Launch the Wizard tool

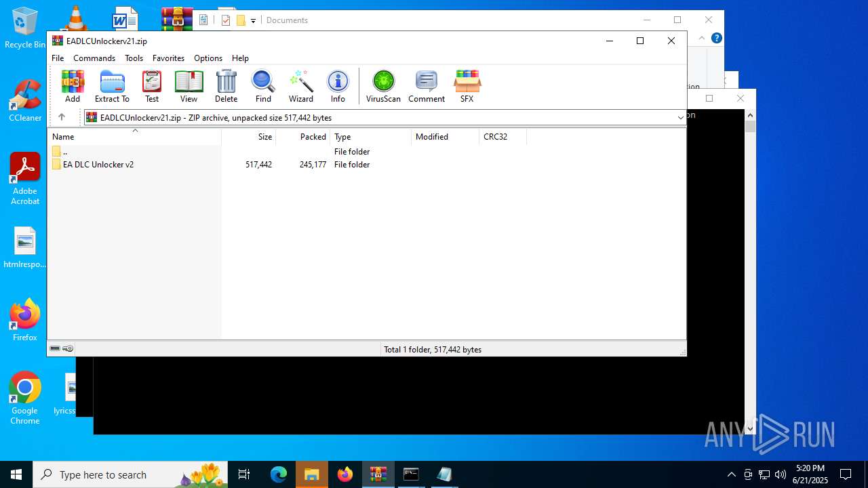click(301, 86)
